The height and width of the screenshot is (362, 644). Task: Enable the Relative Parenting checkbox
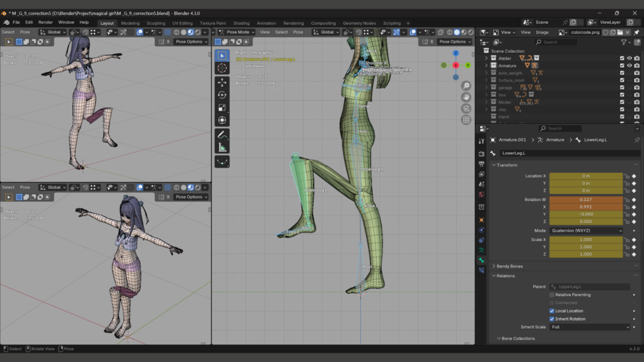pyautogui.click(x=552, y=295)
